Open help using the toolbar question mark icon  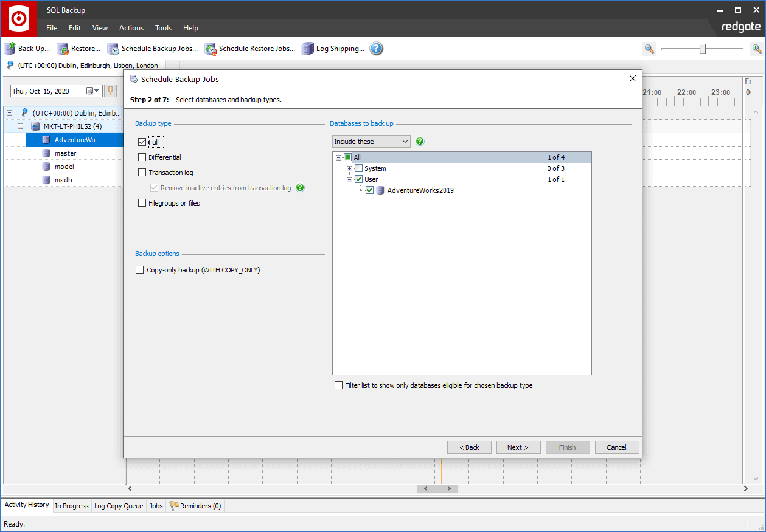pos(375,48)
